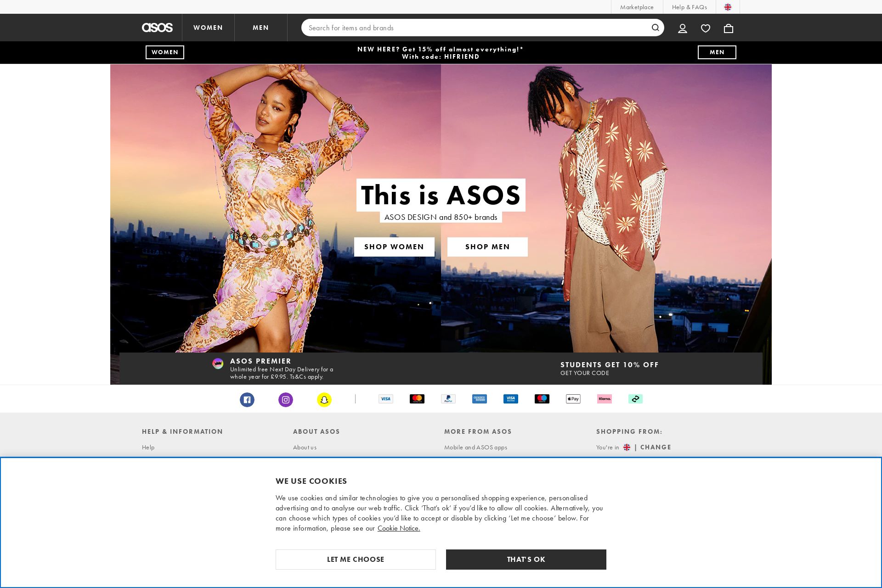This screenshot has height=588, width=882.
Task: Click the 'This is ASOS' headline
Action: pyautogui.click(x=441, y=195)
